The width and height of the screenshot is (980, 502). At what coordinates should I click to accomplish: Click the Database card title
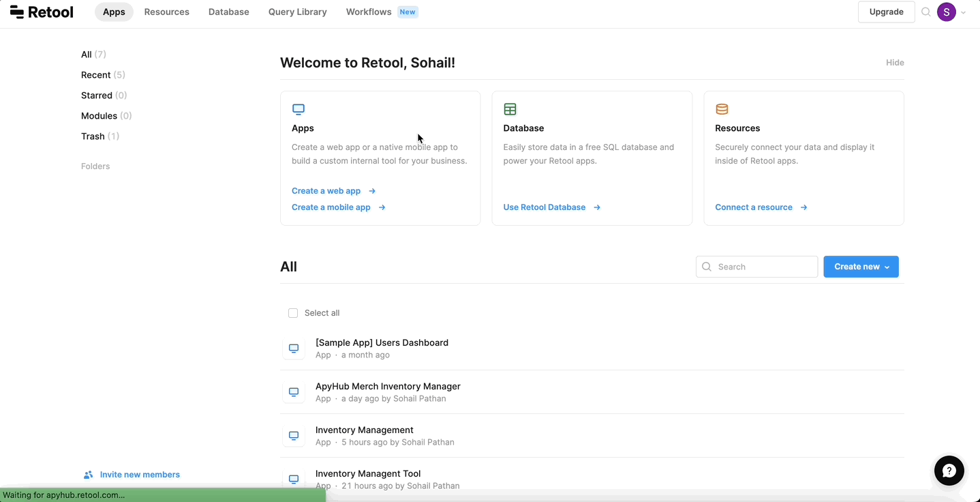coord(523,128)
